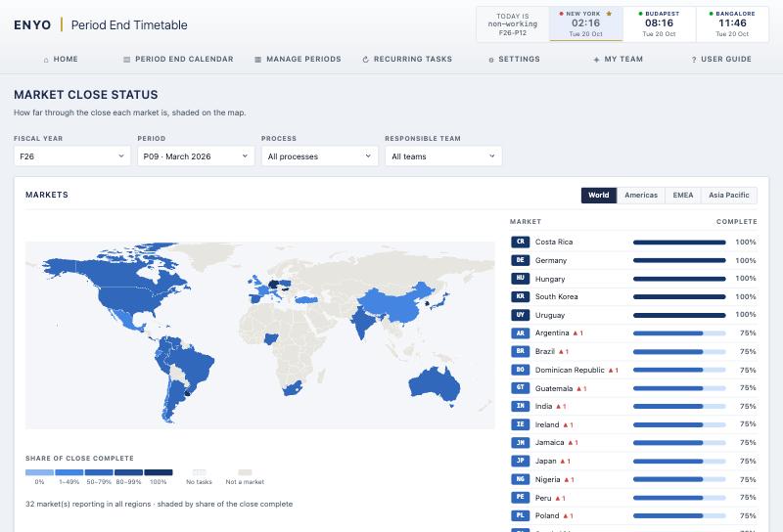
Task: Click the IE country badge for Ireland
Action: (x=521, y=424)
